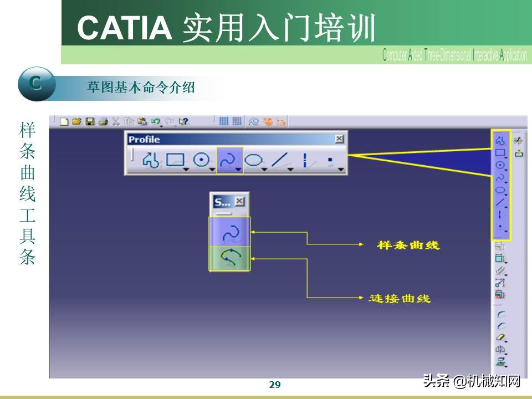Toggle Dimensional Constraints option
Screen dimensions: 532x399
coord(281,121)
